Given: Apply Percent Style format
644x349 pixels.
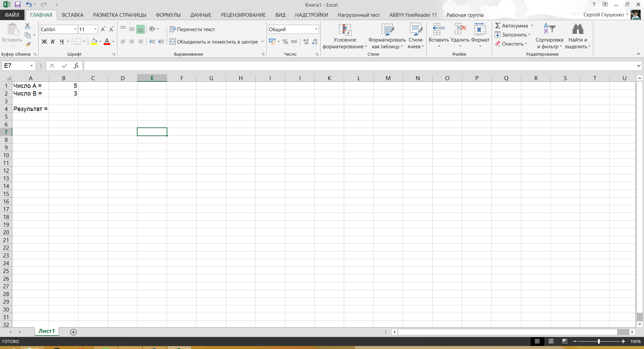Looking at the screenshot, I should 285,42.
